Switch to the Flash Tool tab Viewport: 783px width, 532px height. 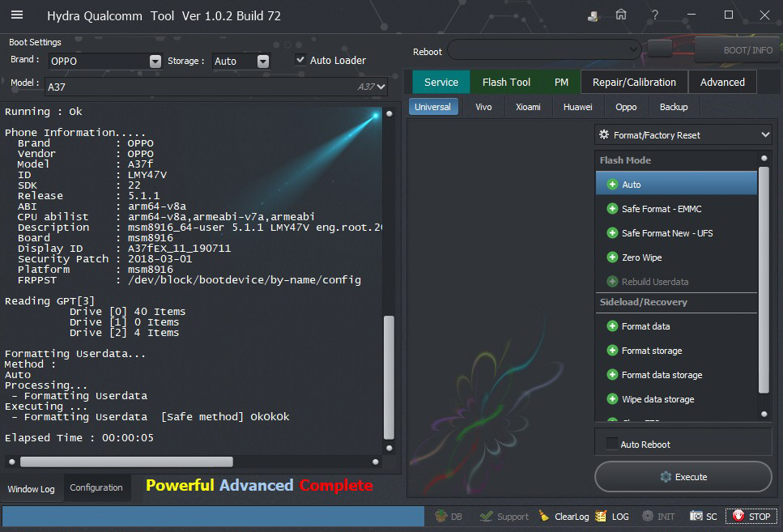pos(506,82)
